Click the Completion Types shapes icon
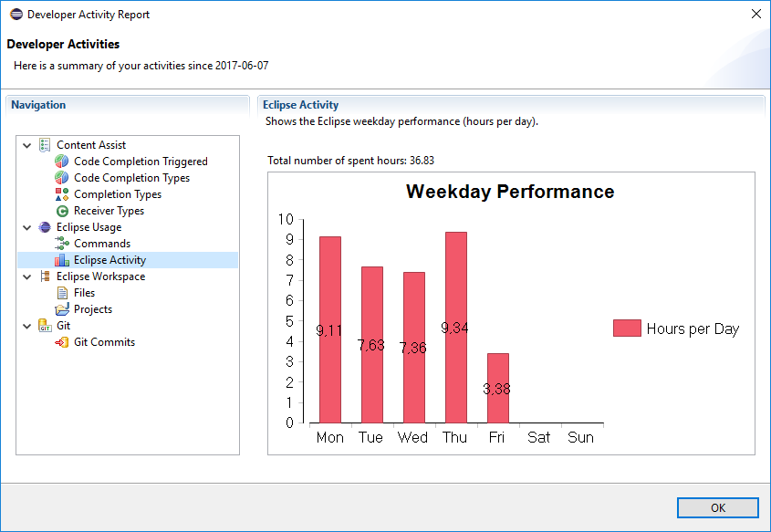The height and width of the screenshot is (532, 771). pyautogui.click(x=62, y=194)
